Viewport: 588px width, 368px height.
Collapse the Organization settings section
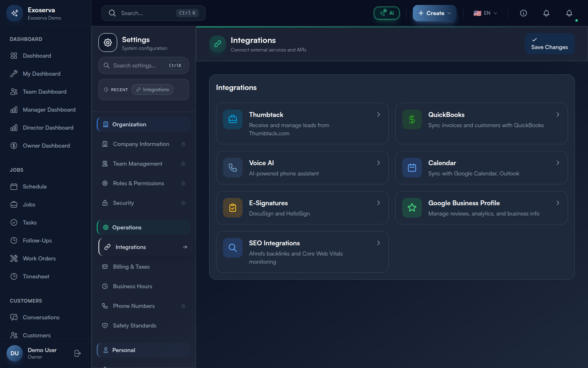[144, 124]
